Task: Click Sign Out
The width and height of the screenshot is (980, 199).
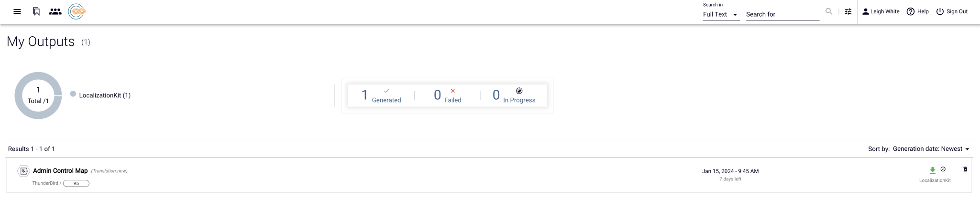Action: coord(952,11)
